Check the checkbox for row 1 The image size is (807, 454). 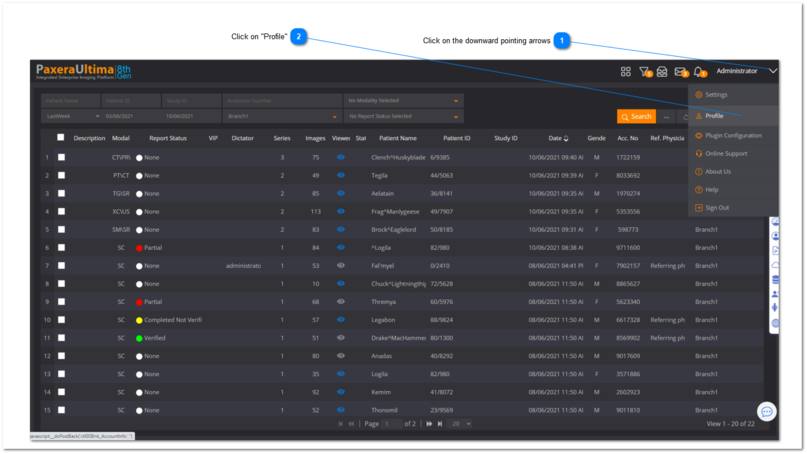61,157
